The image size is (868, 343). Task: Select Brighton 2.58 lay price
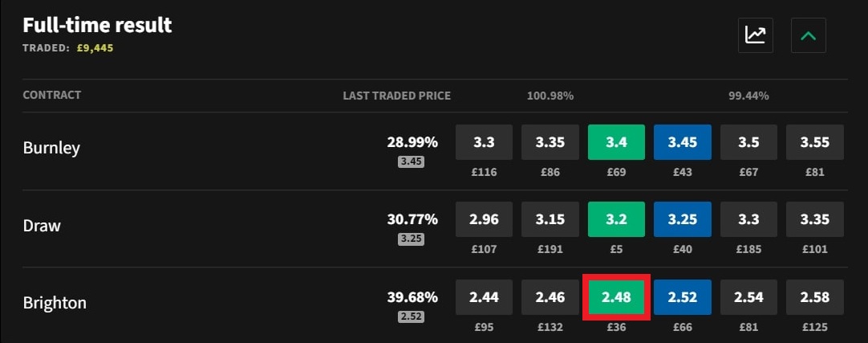(814, 297)
